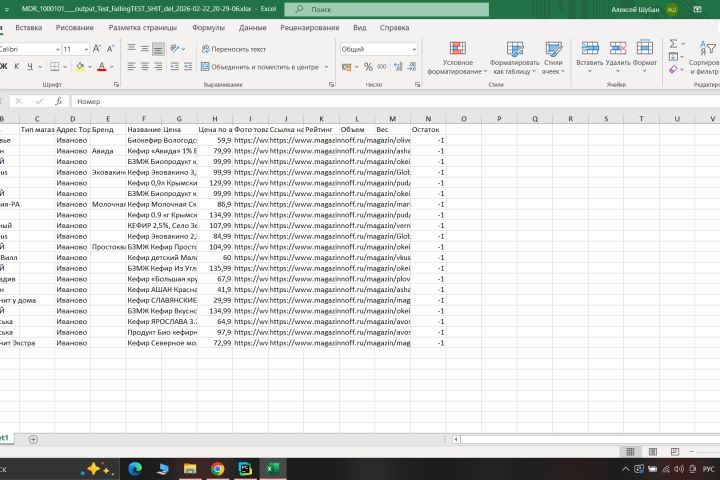720x480 pixels.
Task: Open the Рецензирование ribbon tab
Action: [x=309, y=28]
